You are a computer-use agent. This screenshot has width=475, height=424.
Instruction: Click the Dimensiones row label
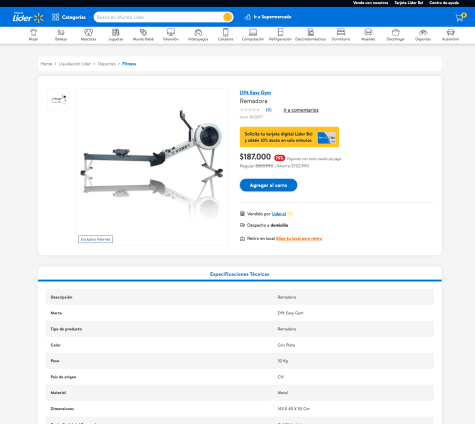click(x=62, y=409)
